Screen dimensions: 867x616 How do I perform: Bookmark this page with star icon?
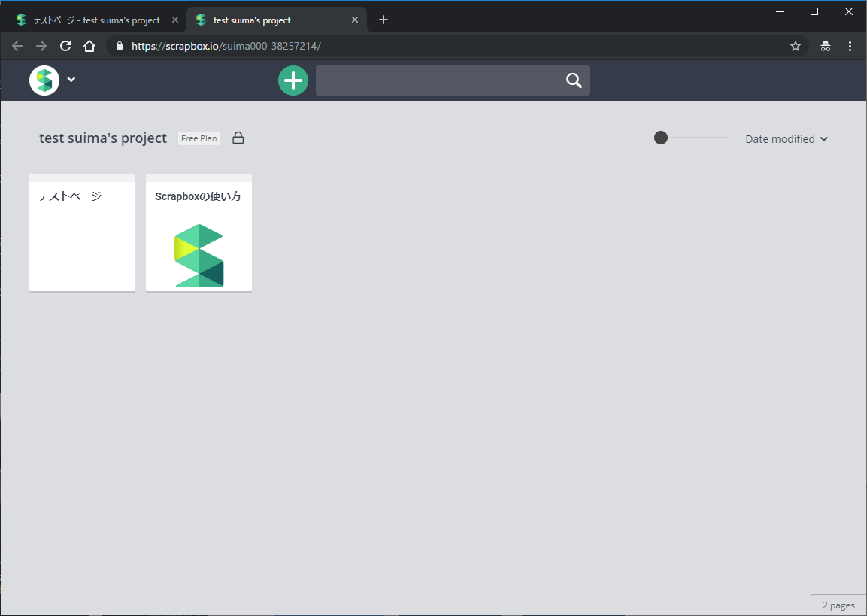[795, 46]
